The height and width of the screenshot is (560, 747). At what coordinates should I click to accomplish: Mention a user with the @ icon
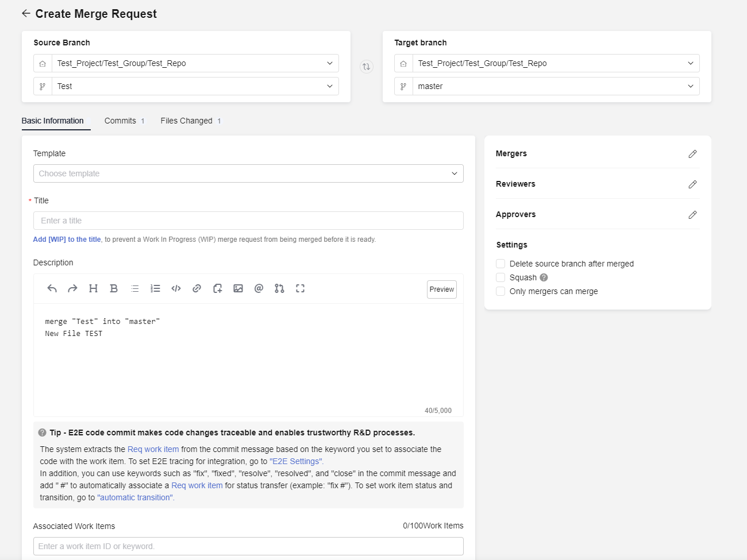pyautogui.click(x=259, y=288)
